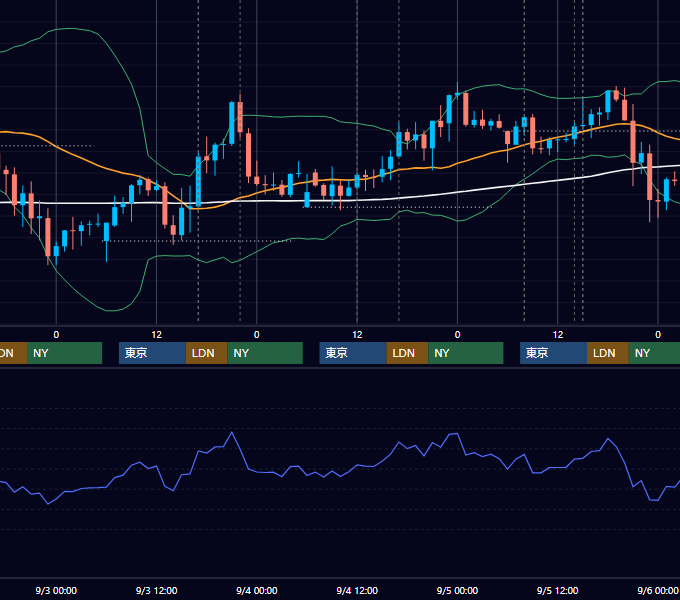
Task: Select the 9/4 NY session bar
Action: (x=466, y=353)
